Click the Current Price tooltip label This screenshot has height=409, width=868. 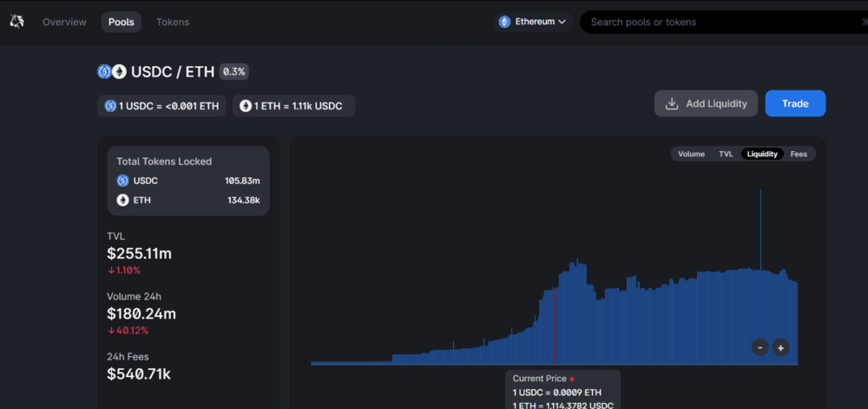[540, 379]
